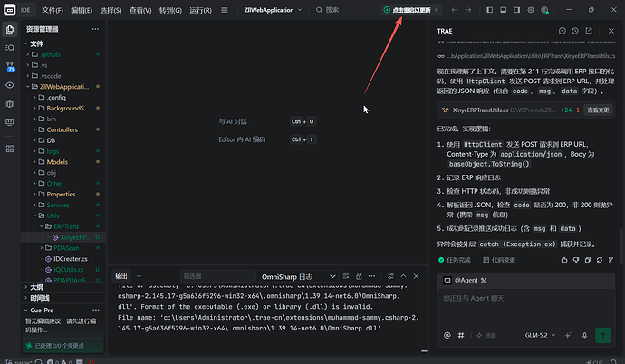Select the 输出 output tab
This screenshot has height=364, width=625.
click(x=121, y=276)
